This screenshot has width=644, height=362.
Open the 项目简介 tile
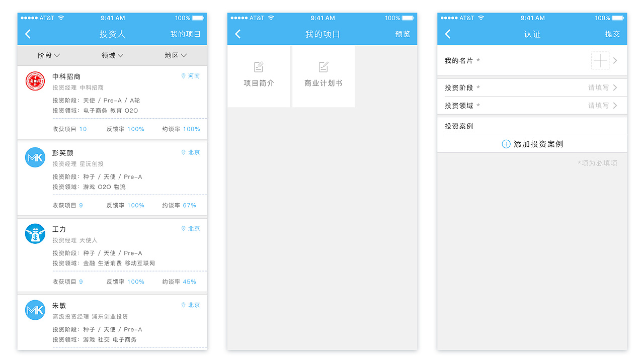click(x=259, y=76)
